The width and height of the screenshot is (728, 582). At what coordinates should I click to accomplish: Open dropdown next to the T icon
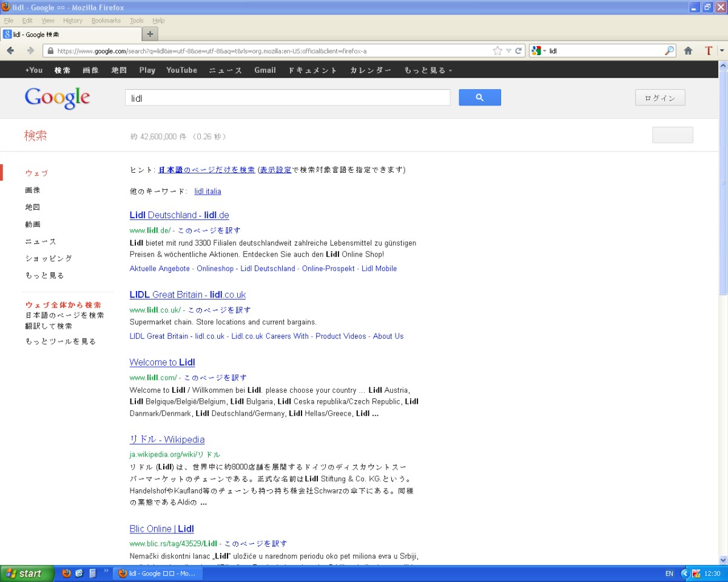(x=721, y=51)
